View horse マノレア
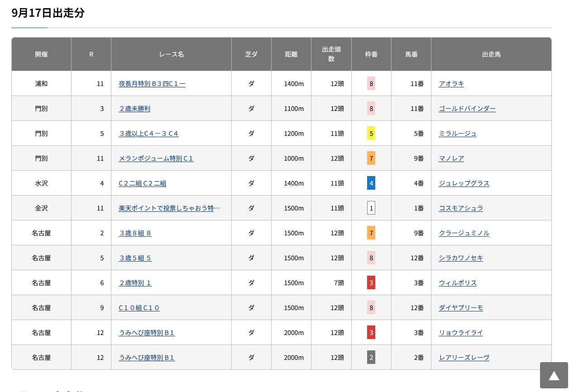The width and height of the screenshot is (569, 392). pos(451,158)
